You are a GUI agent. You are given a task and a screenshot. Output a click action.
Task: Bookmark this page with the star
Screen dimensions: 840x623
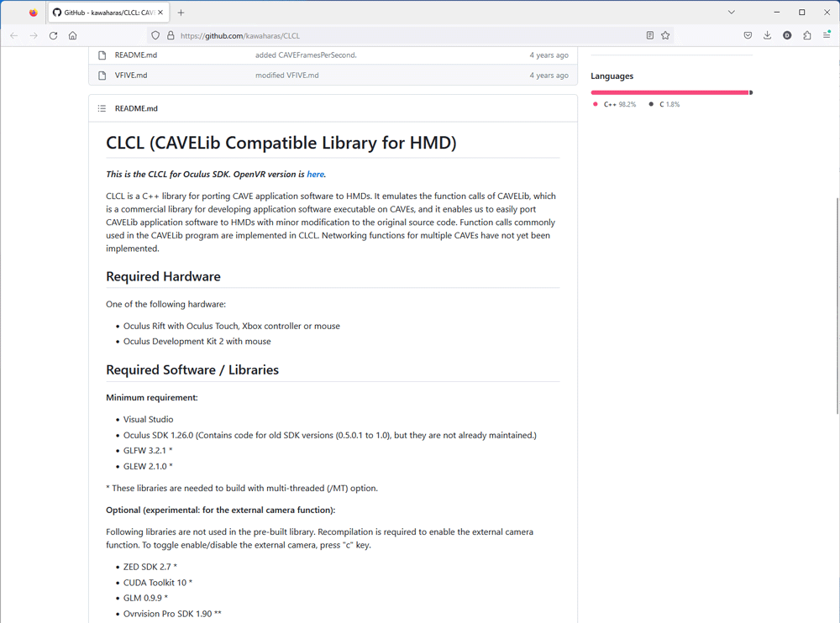pos(665,35)
